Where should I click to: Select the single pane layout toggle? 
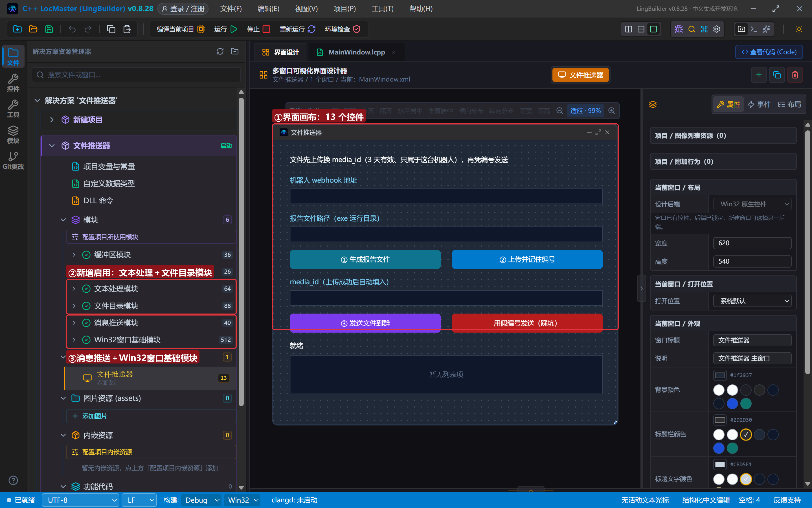point(653,29)
